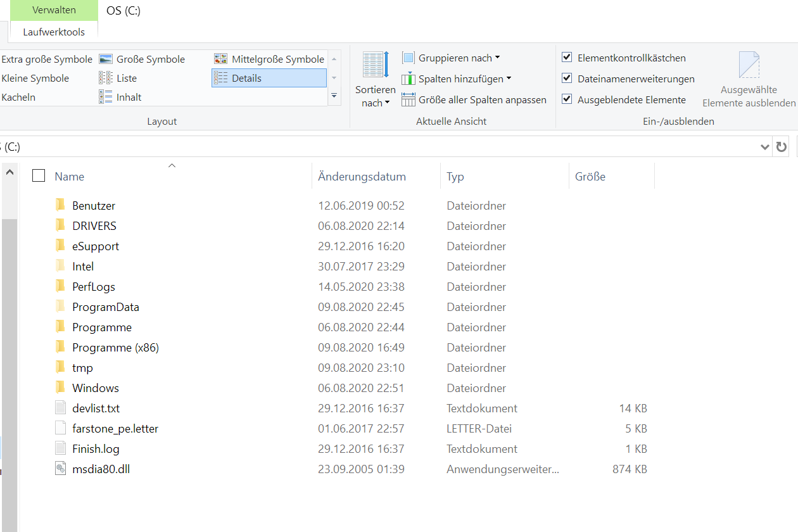Image resolution: width=798 pixels, height=532 pixels.
Task: Toggle the Elementkontrollkästchen checkbox
Action: [x=567, y=58]
